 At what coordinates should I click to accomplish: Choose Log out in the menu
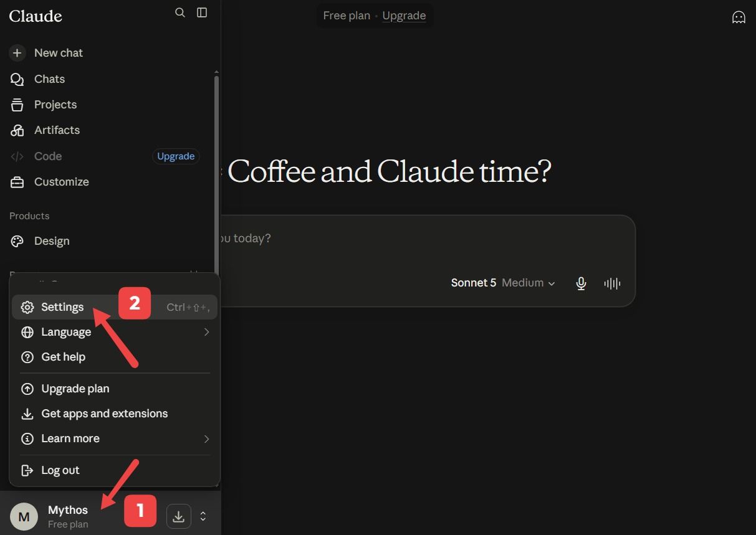click(x=115, y=470)
